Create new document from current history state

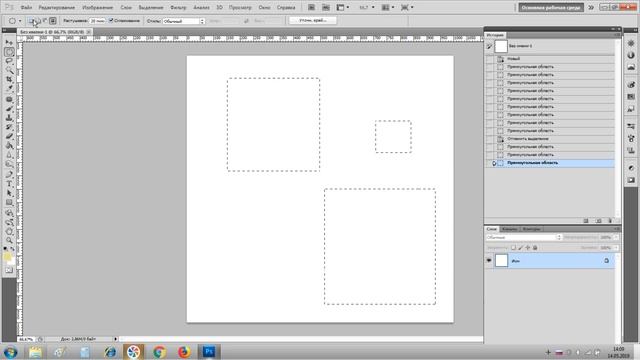(x=586, y=221)
